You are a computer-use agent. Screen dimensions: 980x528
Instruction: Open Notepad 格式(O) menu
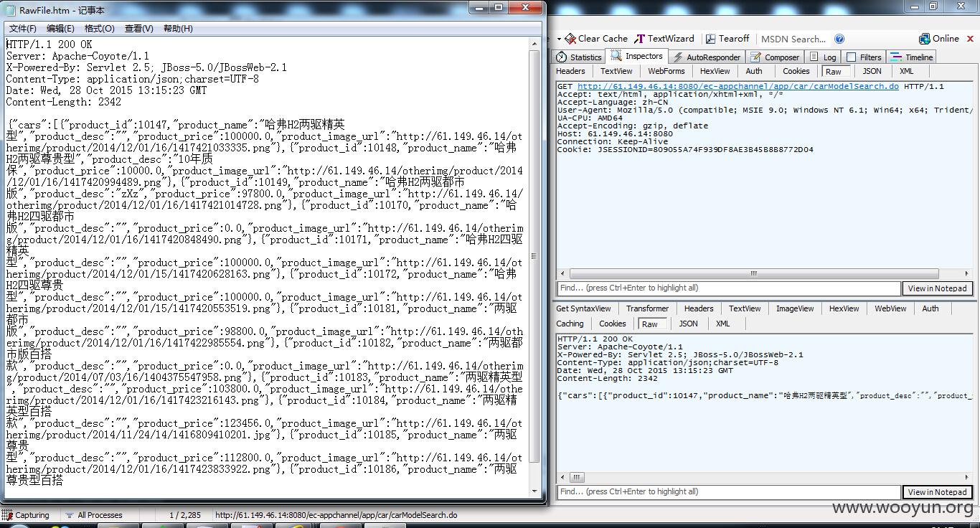(x=100, y=29)
